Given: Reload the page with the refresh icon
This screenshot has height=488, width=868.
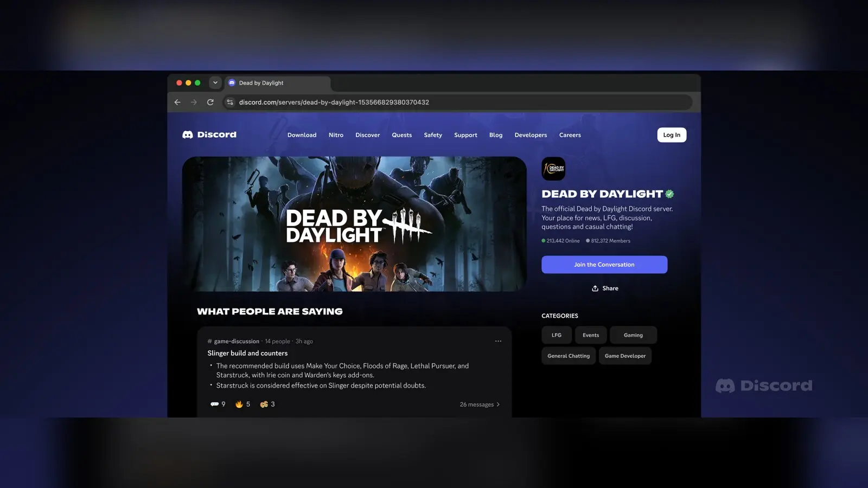Looking at the screenshot, I should [x=210, y=102].
